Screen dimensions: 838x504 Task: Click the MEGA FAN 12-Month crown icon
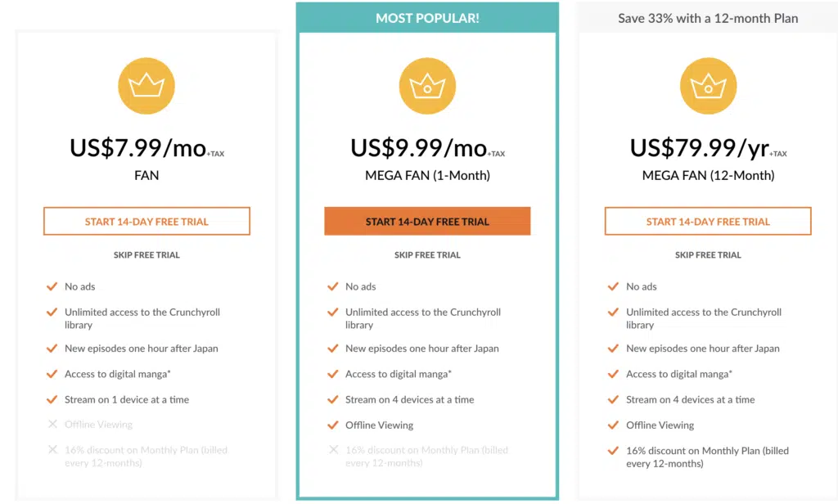(x=708, y=86)
